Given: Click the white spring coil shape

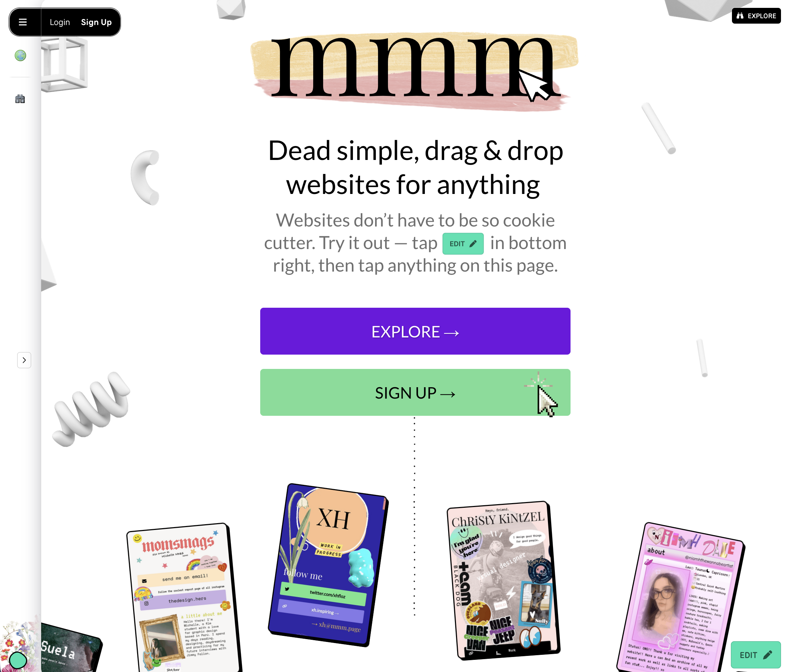Looking at the screenshot, I should (92, 409).
